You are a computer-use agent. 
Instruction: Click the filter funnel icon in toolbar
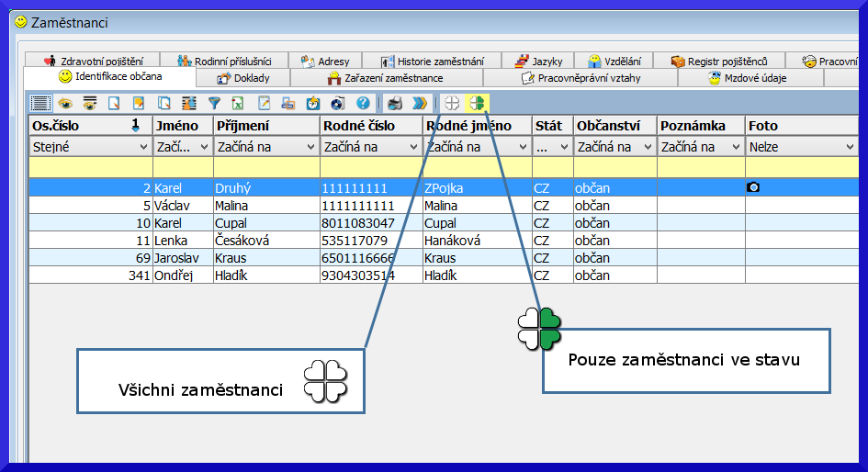[x=214, y=104]
